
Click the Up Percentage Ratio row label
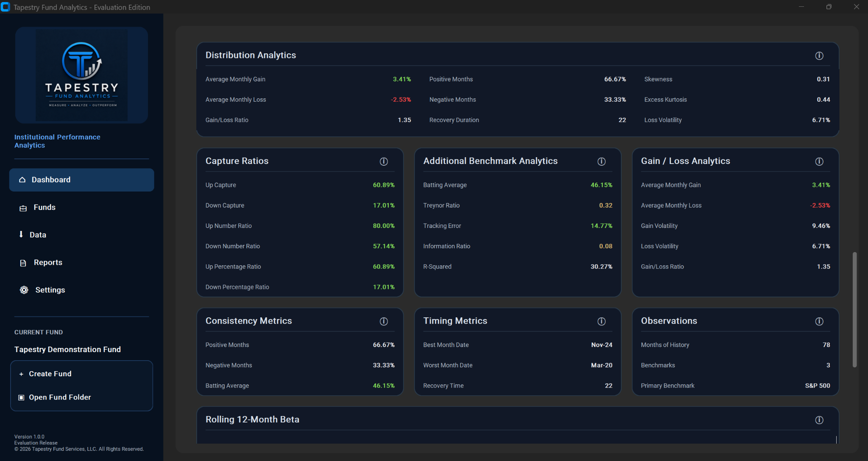point(233,267)
